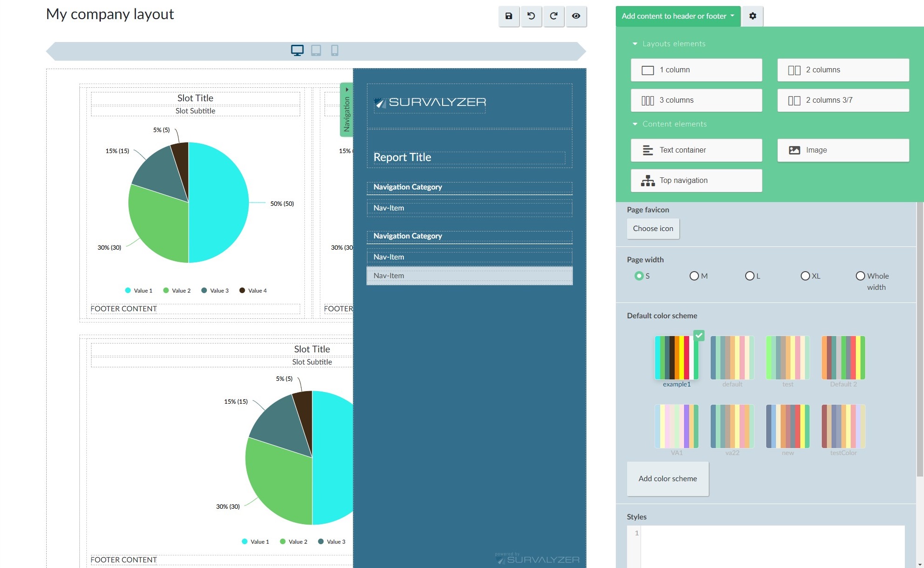The width and height of the screenshot is (924, 568).
Task: Click the undo icon
Action: pos(531,16)
